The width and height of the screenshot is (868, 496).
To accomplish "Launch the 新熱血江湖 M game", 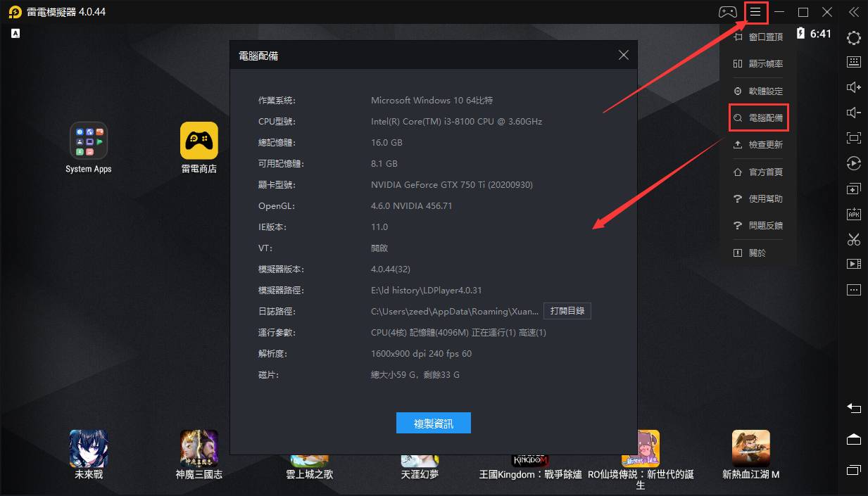I will (x=751, y=454).
